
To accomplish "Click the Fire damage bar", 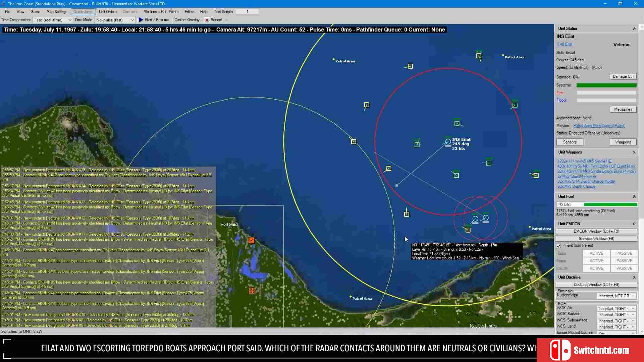I will coord(606,93).
